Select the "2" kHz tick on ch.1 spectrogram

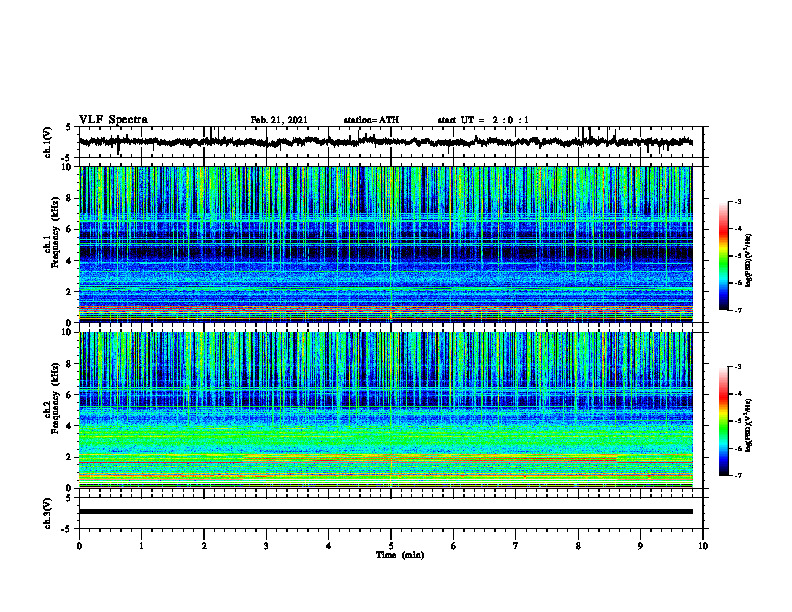pyautogui.click(x=69, y=291)
